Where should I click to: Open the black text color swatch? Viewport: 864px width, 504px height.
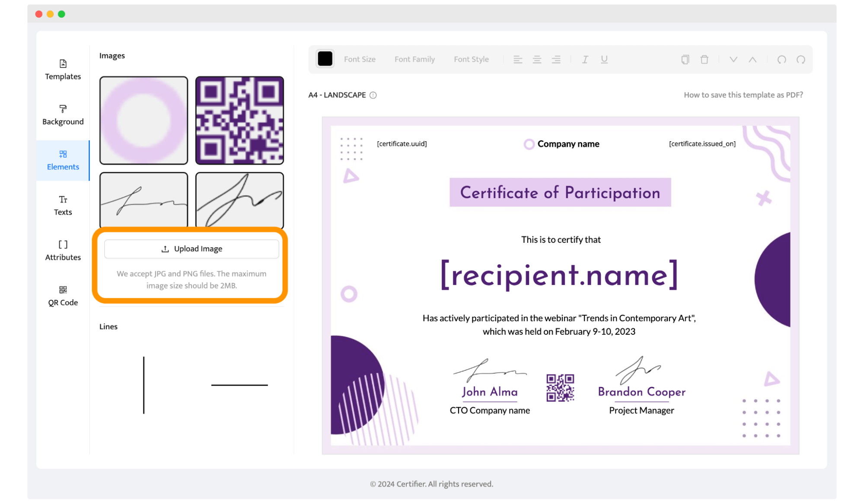[x=325, y=59]
